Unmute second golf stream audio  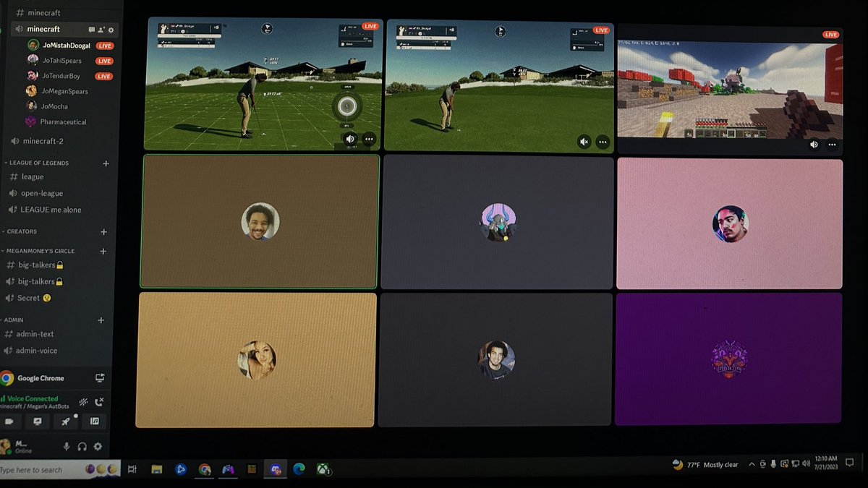click(x=584, y=142)
